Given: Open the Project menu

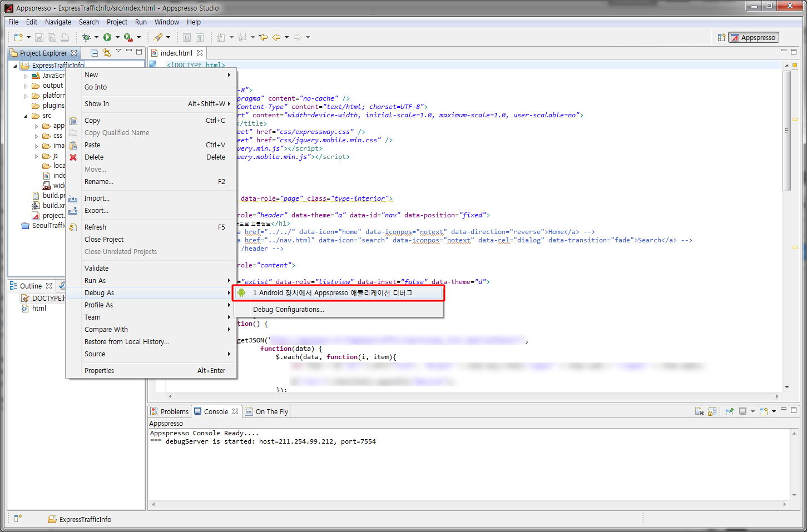Looking at the screenshot, I should pos(117,22).
